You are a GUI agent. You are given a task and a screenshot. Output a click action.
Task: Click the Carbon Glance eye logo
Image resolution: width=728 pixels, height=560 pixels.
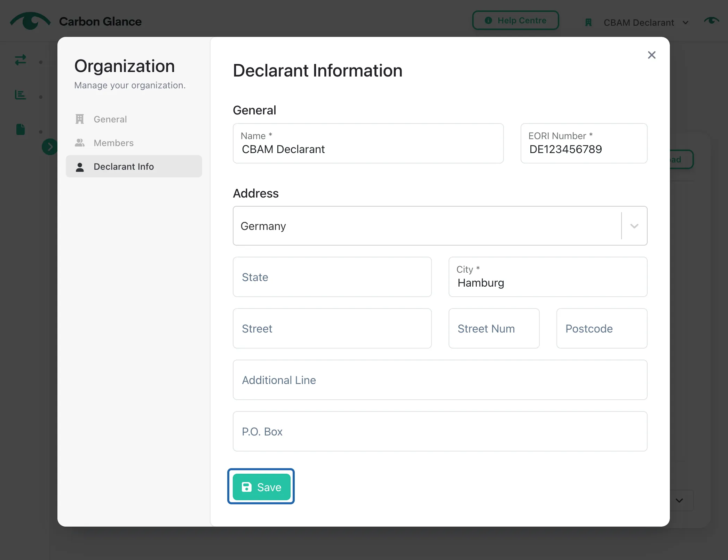click(30, 21)
